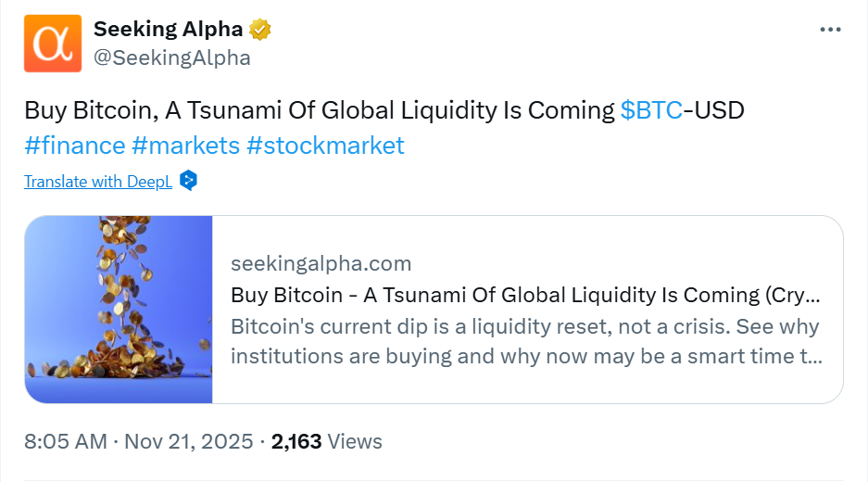Open the #markets hashtag
Viewport: 868px width, 482px height.
[185, 146]
